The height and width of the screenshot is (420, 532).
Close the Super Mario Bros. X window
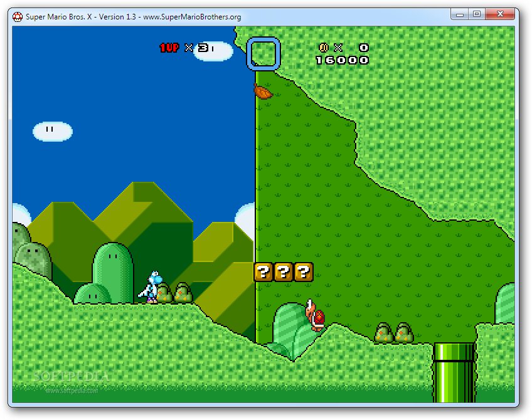pyautogui.click(x=500, y=14)
